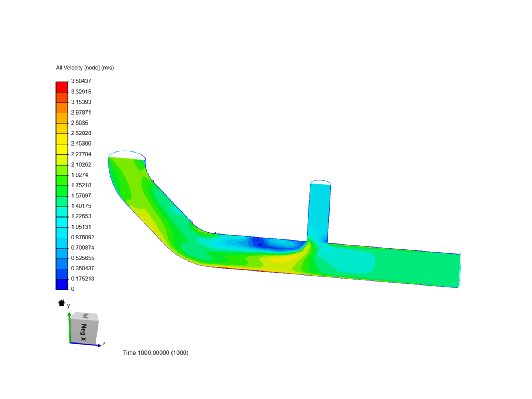Click the Time 1000.00000 (1000) label
The image size is (532, 399).
click(156, 353)
